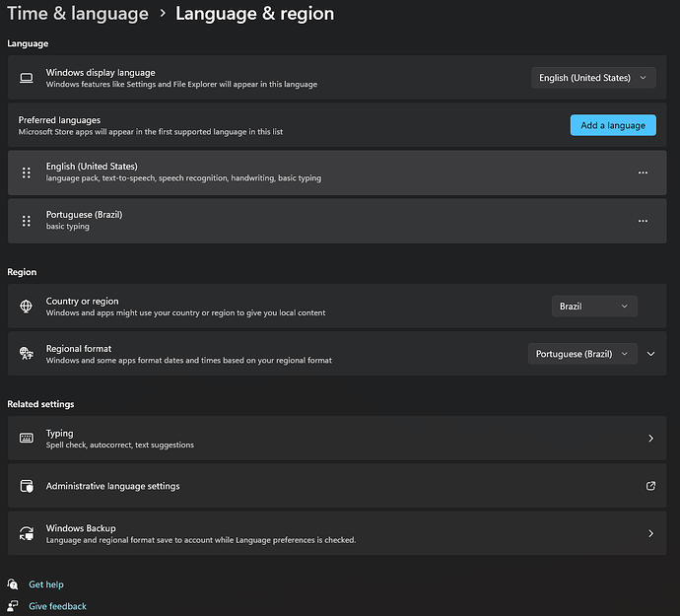Image resolution: width=680 pixels, height=616 pixels.
Task: Open more options for Portuguese (Brazil)
Action: point(643,221)
